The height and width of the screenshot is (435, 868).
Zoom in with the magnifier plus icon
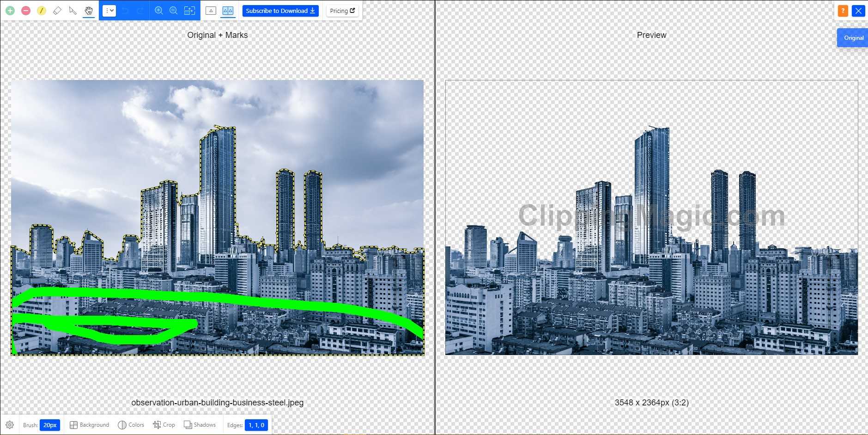159,11
